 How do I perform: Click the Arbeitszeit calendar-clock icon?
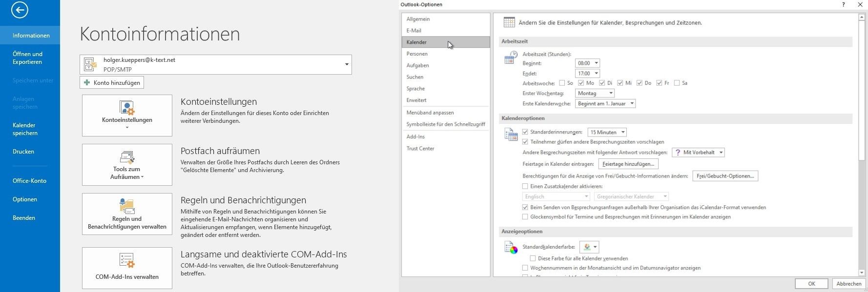click(x=510, y=58)
